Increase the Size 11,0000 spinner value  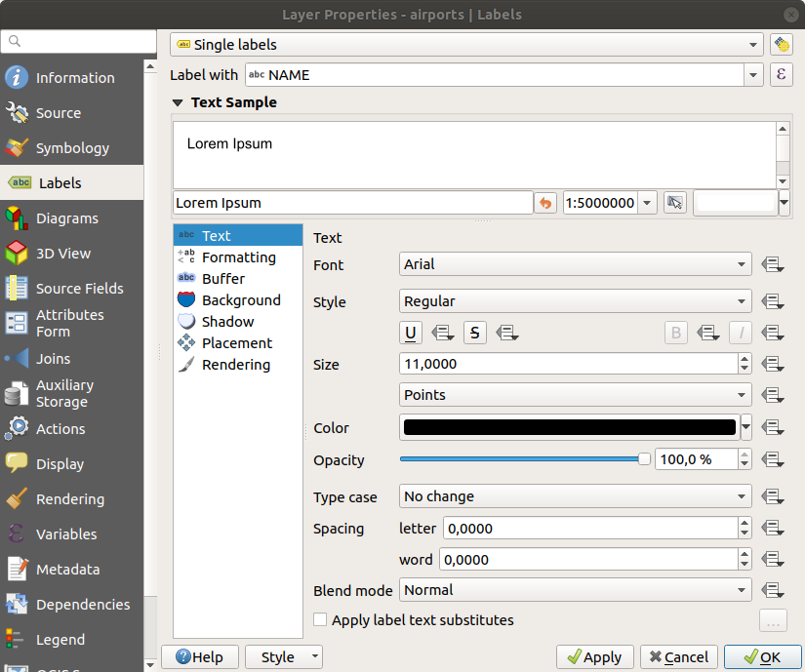coord(745,359)
